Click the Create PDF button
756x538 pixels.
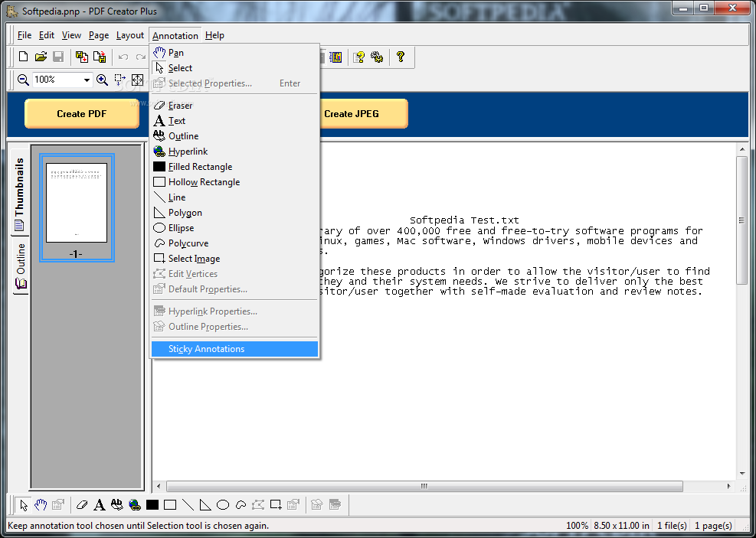click(x=81, y=114)
